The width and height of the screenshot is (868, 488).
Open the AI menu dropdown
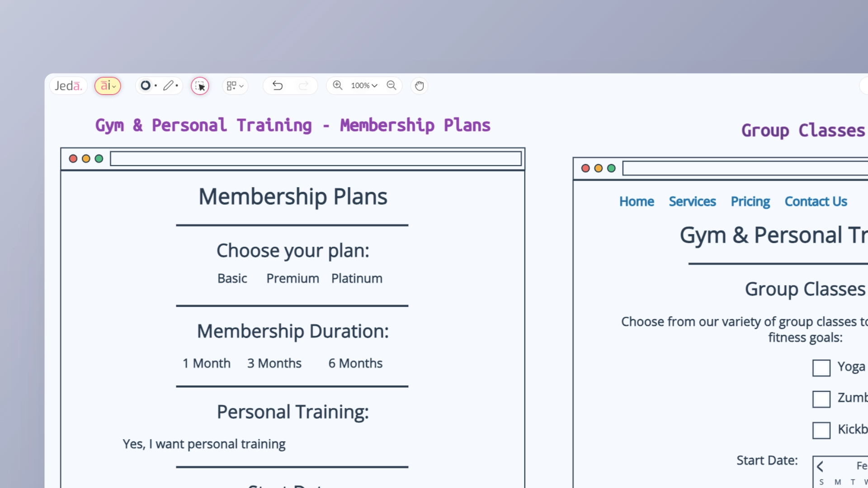[108, 86]
